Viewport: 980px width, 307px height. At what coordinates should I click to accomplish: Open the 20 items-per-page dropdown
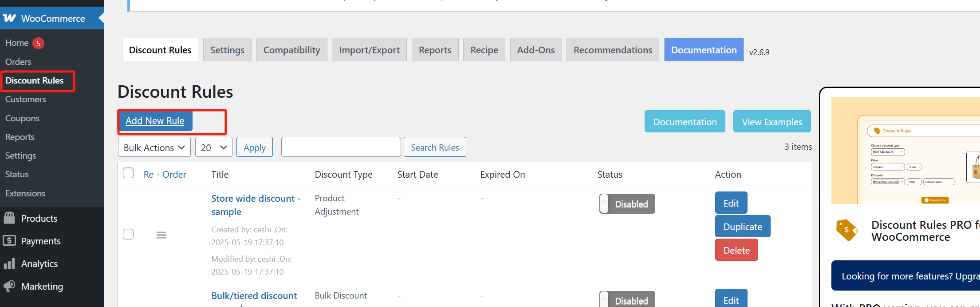point(214,147)
